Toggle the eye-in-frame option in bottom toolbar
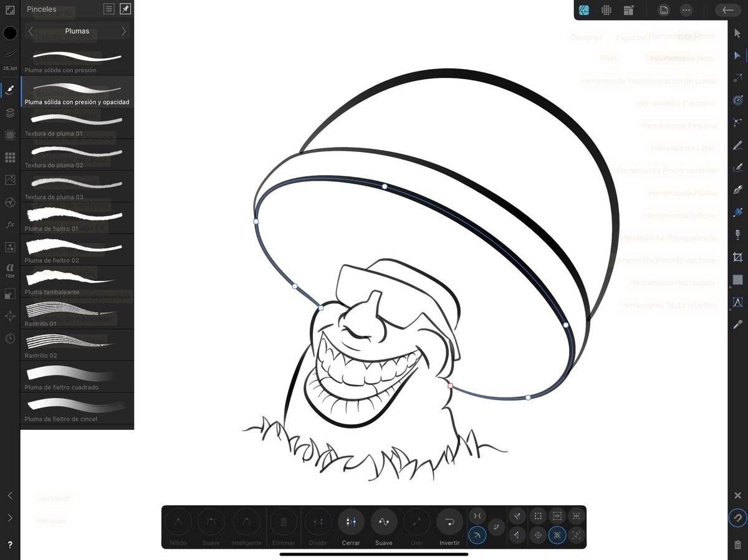 coord(557,516)
